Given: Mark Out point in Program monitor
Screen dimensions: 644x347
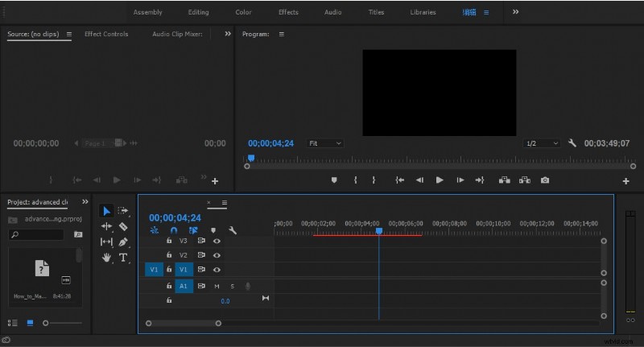Looking at the screenshot, I should tap(374, 180).
